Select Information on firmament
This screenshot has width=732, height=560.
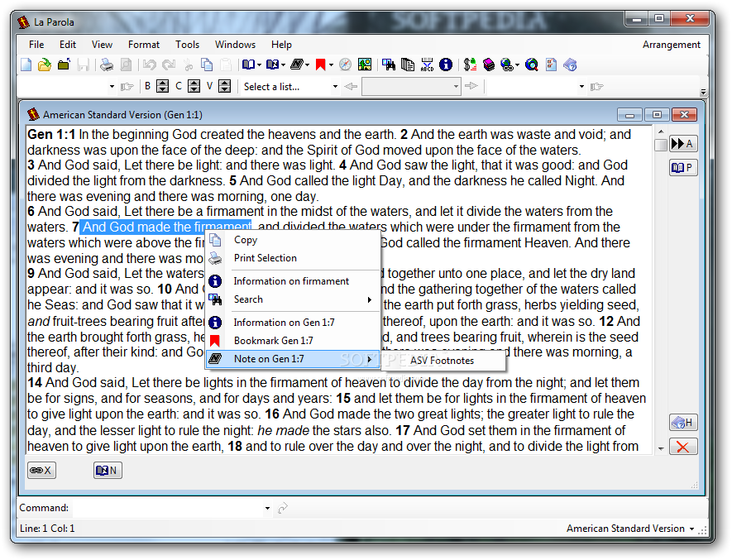click(293, 281)
